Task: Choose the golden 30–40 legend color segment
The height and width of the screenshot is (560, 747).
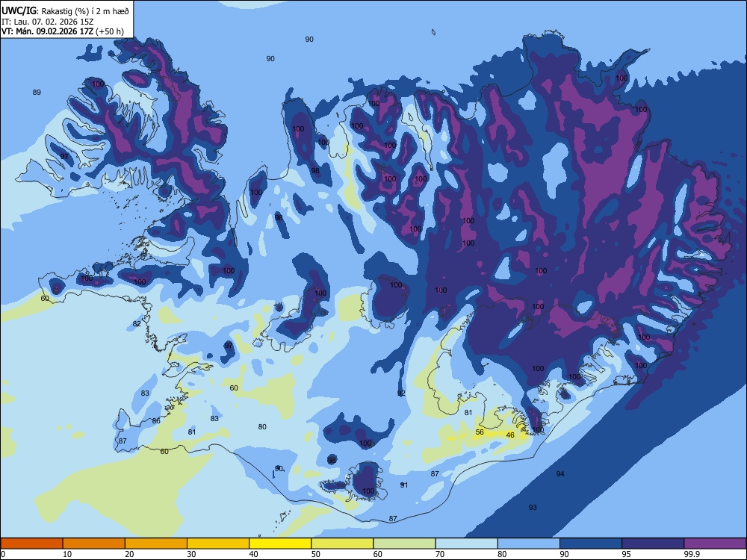Action: [218, 544]
